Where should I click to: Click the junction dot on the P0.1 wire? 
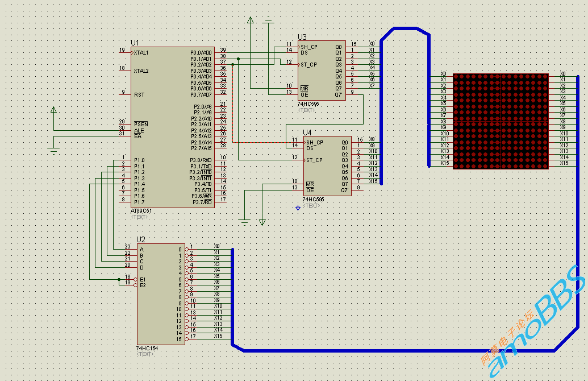click(239, 59)
